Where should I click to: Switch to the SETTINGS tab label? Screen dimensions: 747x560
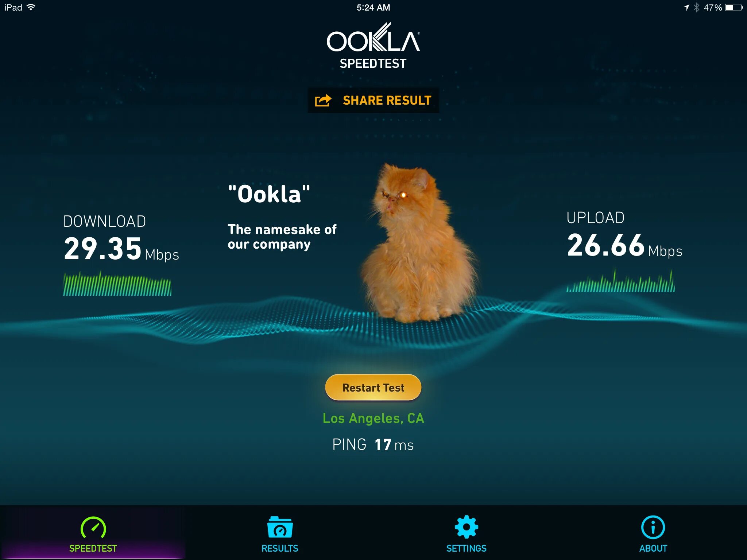click(467, 548)
